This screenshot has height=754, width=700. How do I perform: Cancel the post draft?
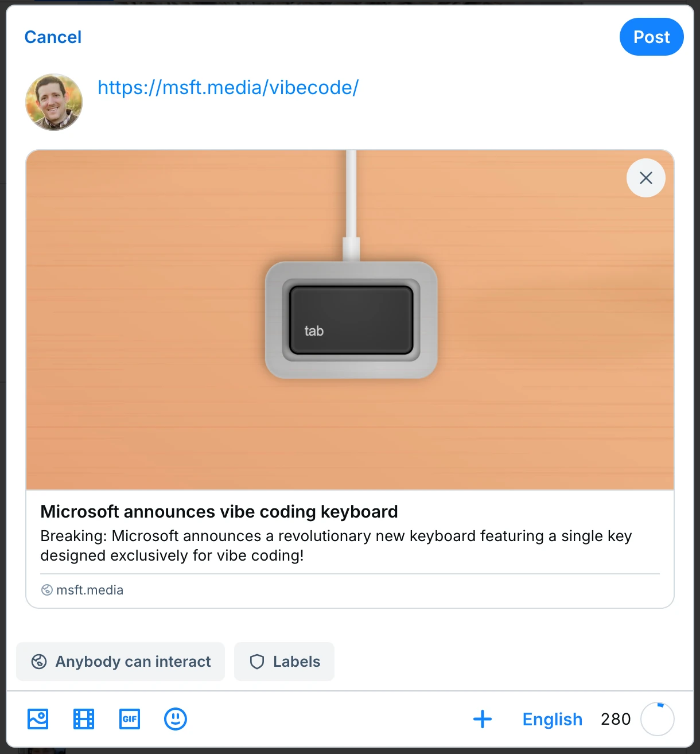click(53, 37)
